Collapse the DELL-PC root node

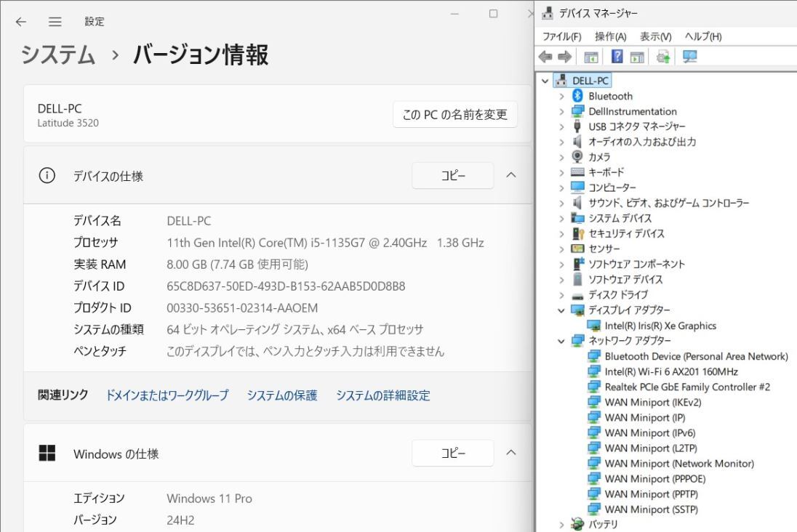pos(545,81)
